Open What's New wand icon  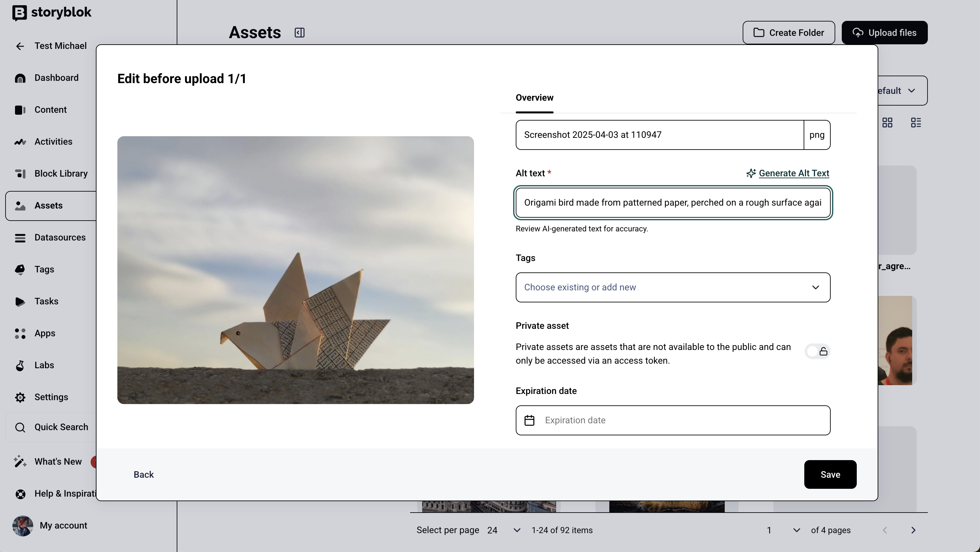(x=20, y=461)
